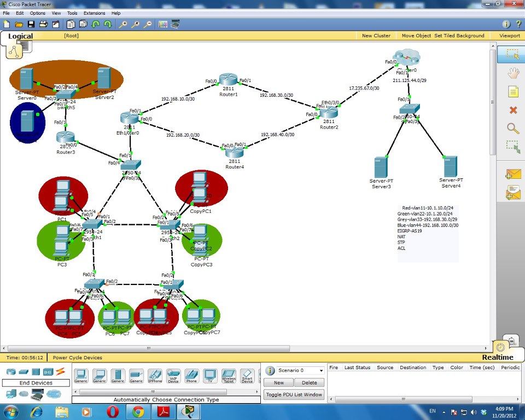Screen dimensions: 525x420
Task: Open the Custom Devices Dialog icon
Action: tap(176, 24)
